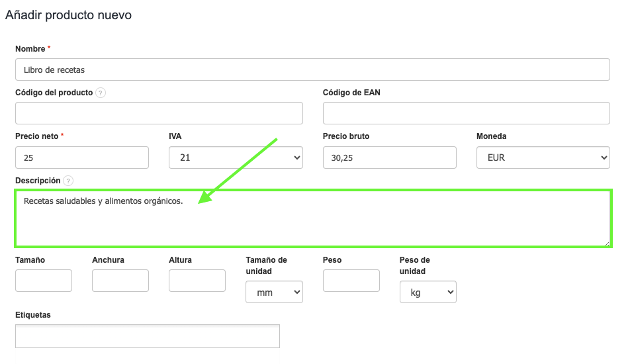The image size is (632, 364).
Task: Open the Moneda dropdown set to EUR
Action: tap(543, 158)
